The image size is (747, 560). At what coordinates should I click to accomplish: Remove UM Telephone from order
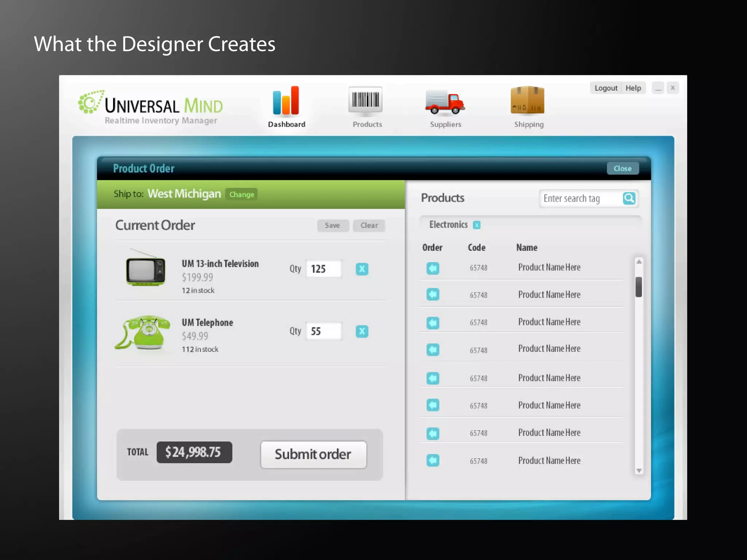pos(361,331)
